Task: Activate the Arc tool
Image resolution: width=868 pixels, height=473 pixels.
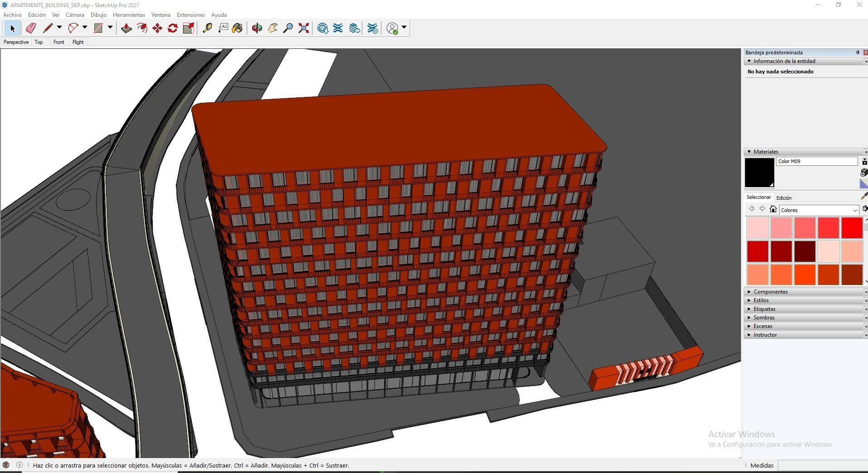Action: [x=73, y=28]
